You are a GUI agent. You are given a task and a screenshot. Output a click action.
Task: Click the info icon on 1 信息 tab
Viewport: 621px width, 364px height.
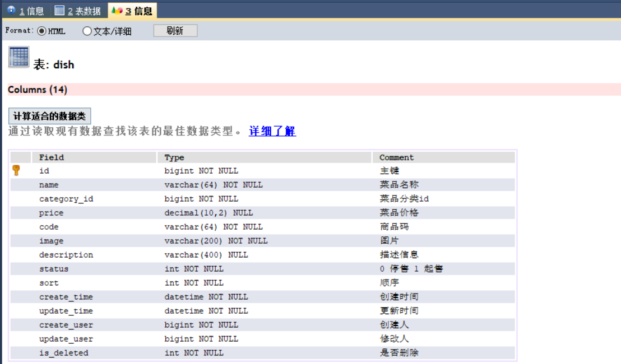[x=11, y=10]
